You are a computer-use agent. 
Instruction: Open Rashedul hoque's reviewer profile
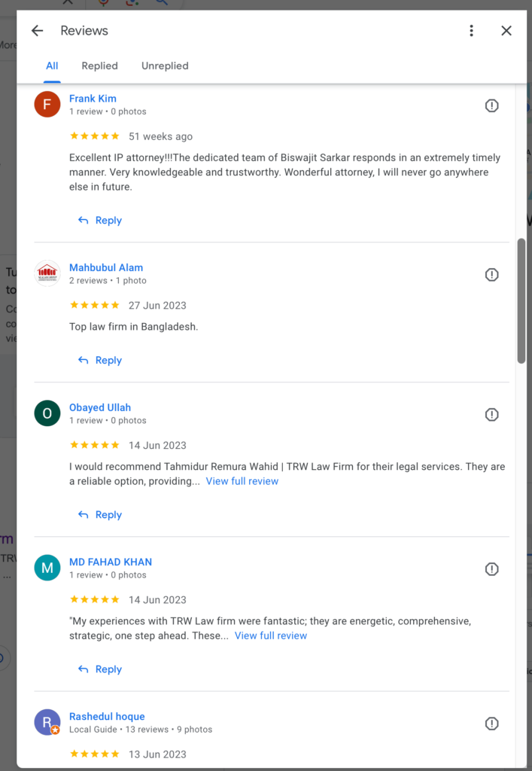tap(107, 717)
